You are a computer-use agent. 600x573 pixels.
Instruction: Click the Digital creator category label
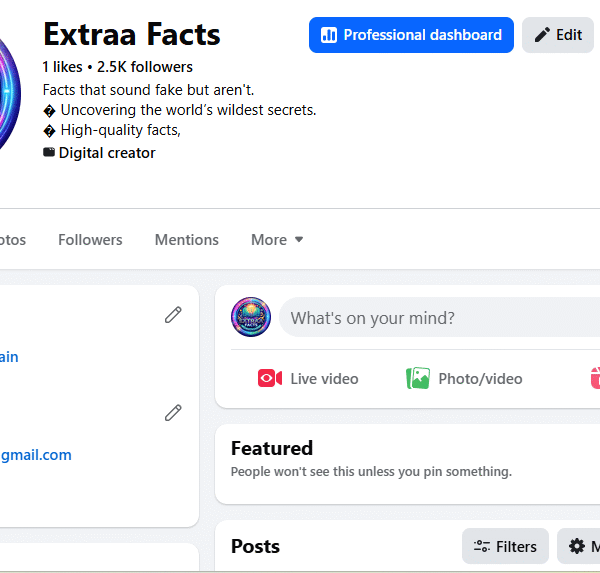coord(107,153)
